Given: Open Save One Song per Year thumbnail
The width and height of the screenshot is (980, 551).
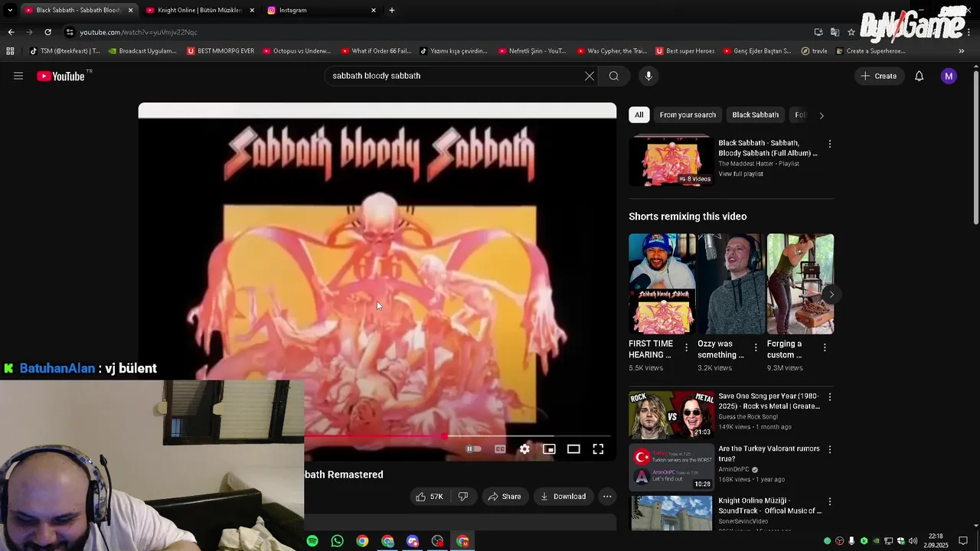Looking at the screenshot, I should (671, 415).
